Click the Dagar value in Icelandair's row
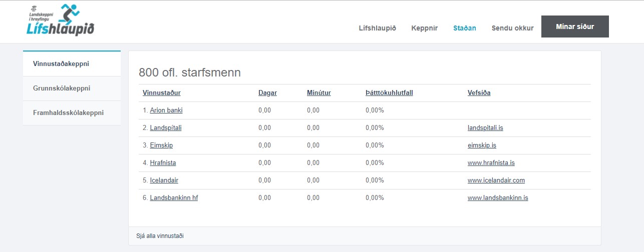644x252 pixels. click(x=264, y=180)
